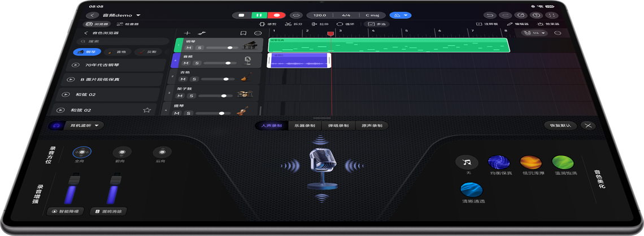Select the 吉他 guitar category chip
This screenshot has height=236, width=644.
(x=118, y=52)
